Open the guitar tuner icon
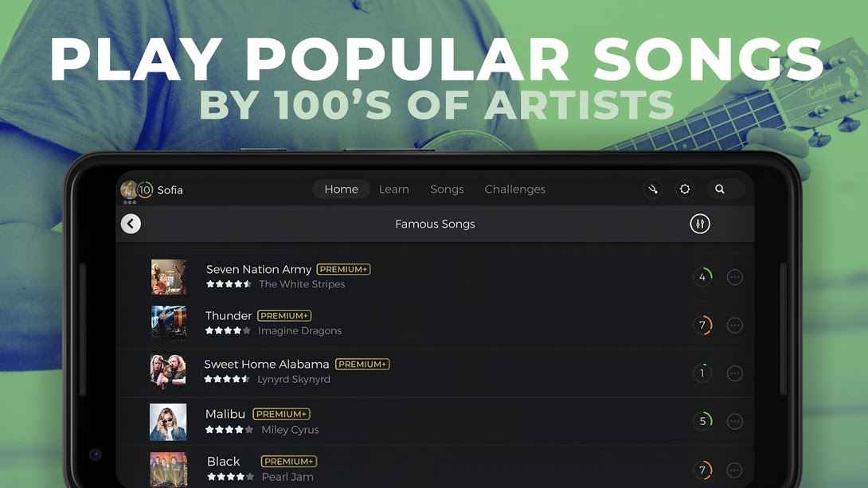 [653, 189]
